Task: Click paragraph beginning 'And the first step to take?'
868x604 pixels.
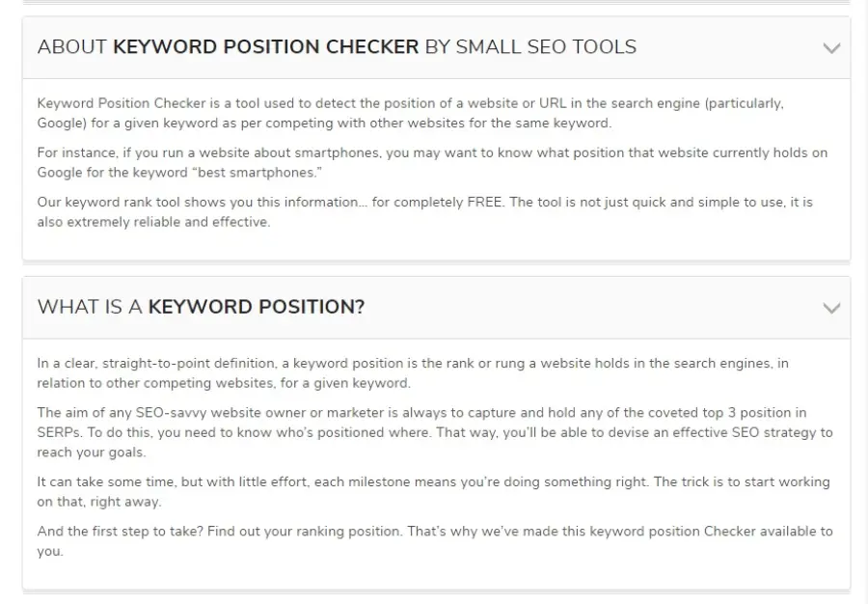Action: pyautogui.click(x=435, y=541)
